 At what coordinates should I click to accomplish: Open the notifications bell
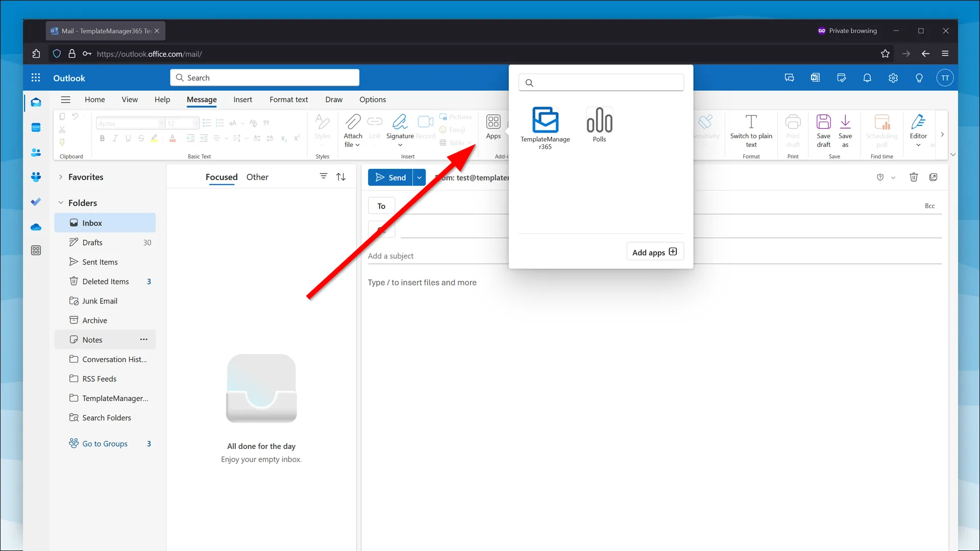(867, 78)
